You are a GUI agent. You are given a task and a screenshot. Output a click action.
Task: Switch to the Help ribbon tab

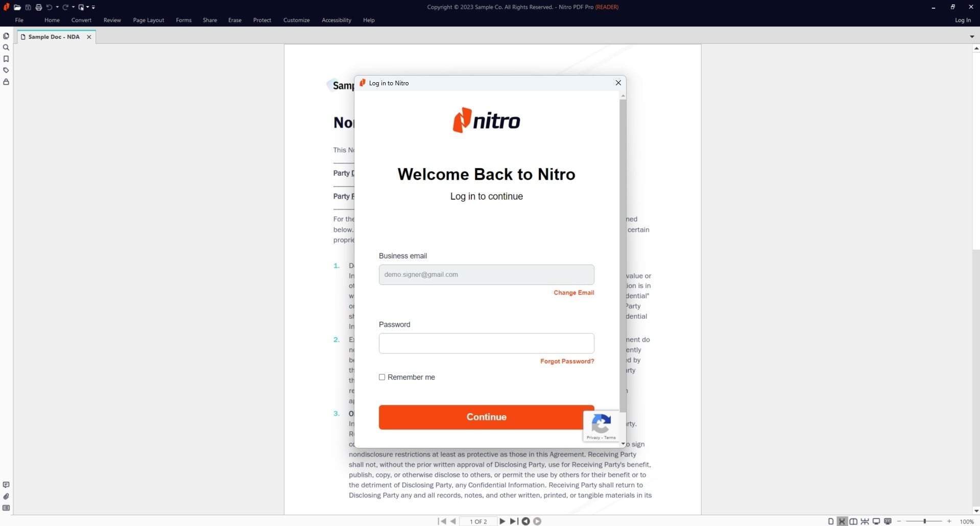369,20
